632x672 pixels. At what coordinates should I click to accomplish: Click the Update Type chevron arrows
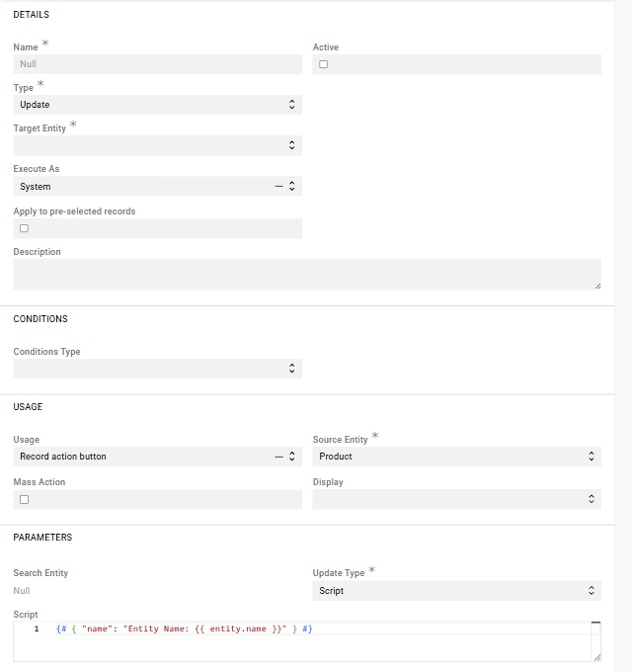click(x=591, y=591)
